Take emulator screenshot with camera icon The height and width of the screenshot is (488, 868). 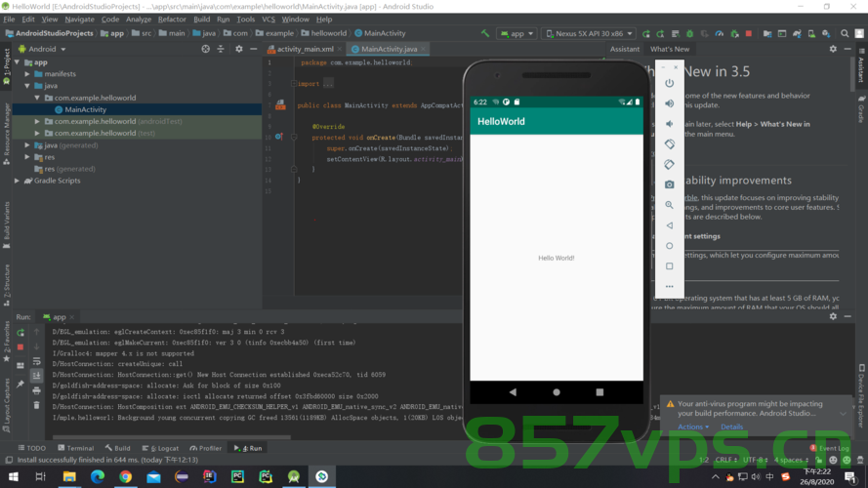(x=669, y=184)
